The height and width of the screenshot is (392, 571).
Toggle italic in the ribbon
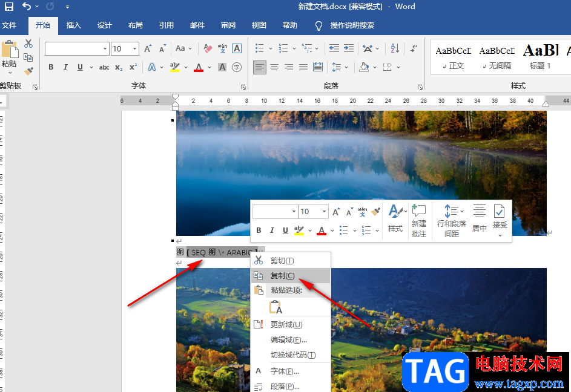pyautogui.click(x=65, y=67)
